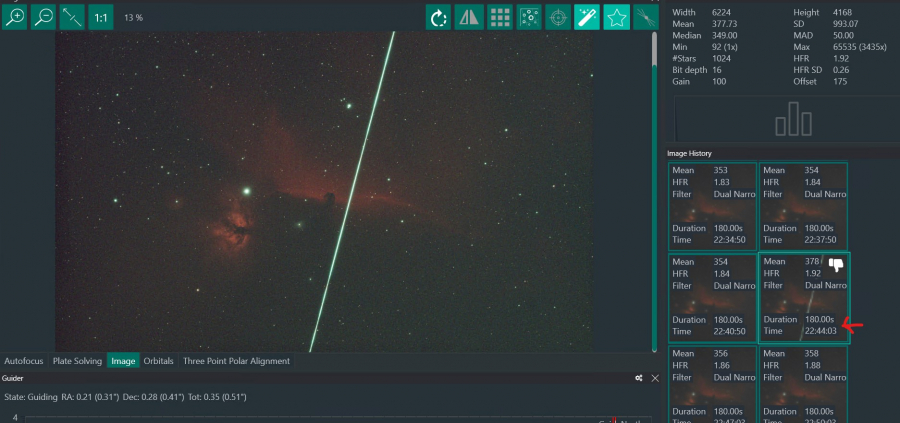Click the flip image horizontally icon
The height and width of the screenshot is (423, 900).
pos(469,17)
